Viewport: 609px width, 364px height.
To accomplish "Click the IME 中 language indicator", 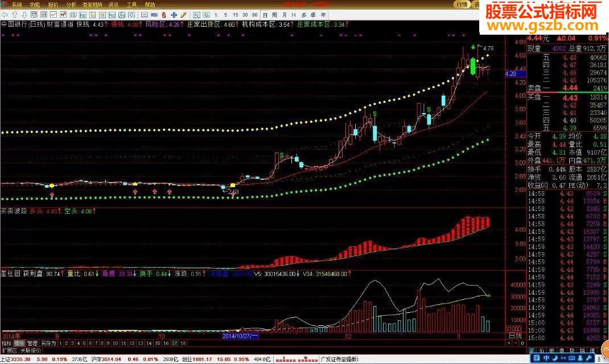I will tap(546, 358).
